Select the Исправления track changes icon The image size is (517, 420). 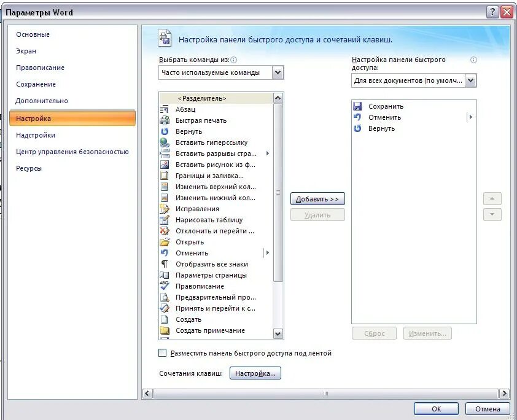(164, 209)
